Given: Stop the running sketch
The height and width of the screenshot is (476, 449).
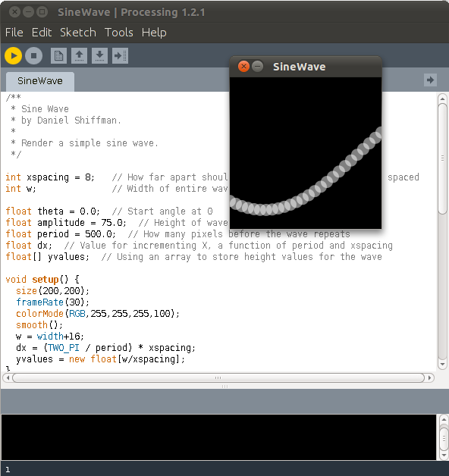Looking at the screenshot, I should (x=33, y=56).
